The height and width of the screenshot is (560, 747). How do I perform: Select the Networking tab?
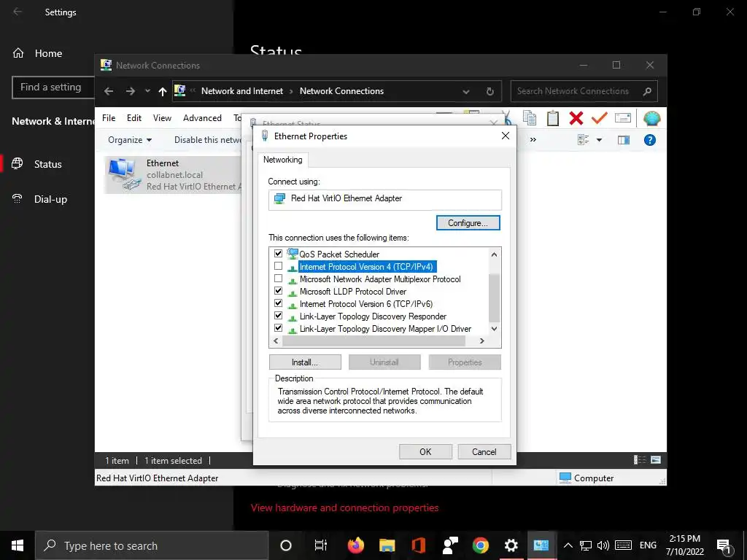click(283, 160)
